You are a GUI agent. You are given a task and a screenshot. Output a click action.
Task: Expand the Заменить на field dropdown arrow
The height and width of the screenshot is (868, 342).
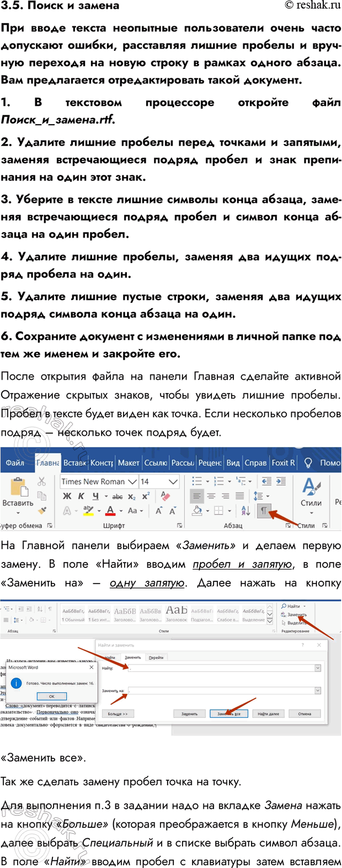tap(318, 690)
